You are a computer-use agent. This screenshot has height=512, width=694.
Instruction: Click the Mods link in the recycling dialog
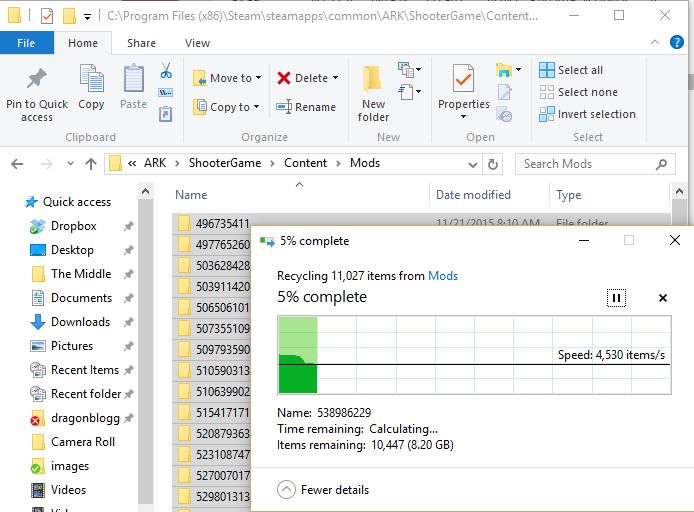point(443,276)
